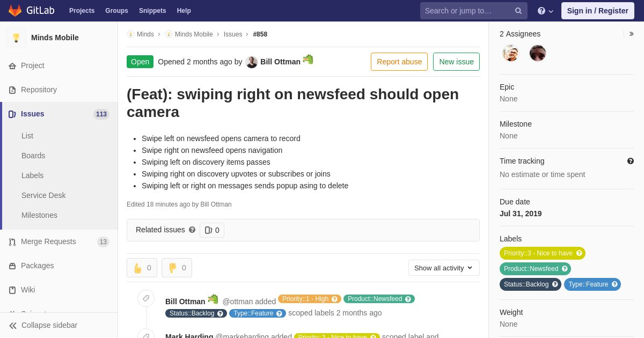Image resolution: width=644 pixels, height=338 pixels.
Task: Click the second assignee avatar
Action: (x=538, y=53)
